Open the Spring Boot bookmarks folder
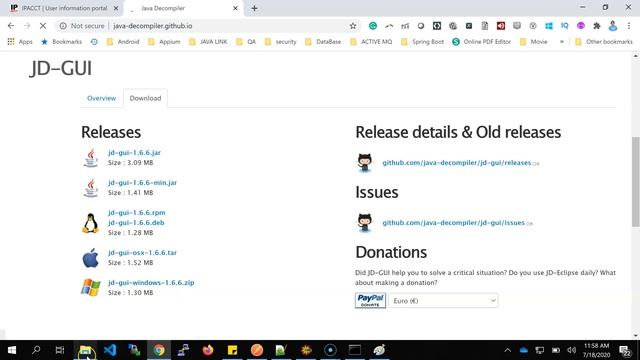Viewport: 640px width, 360px height. coord(422,42)
